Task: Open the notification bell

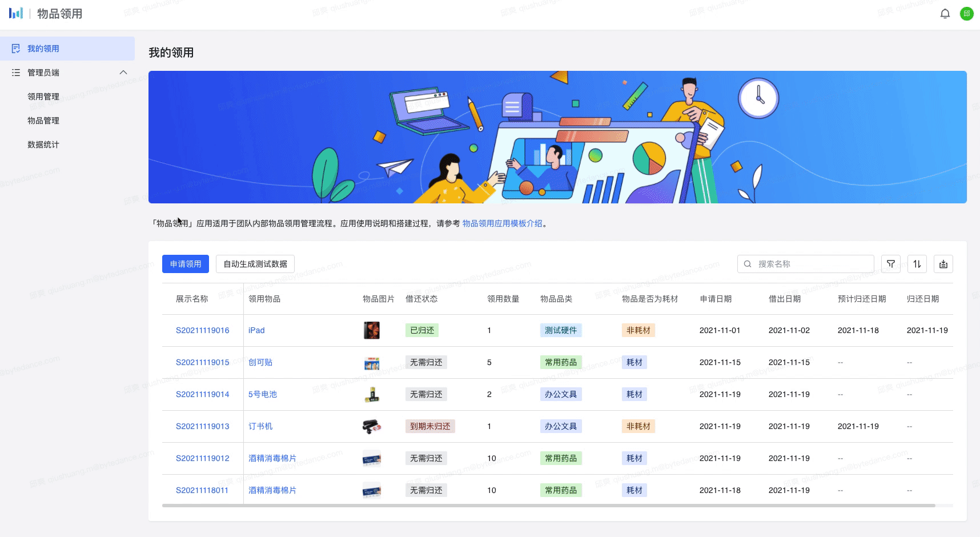Action: (945, 14)
